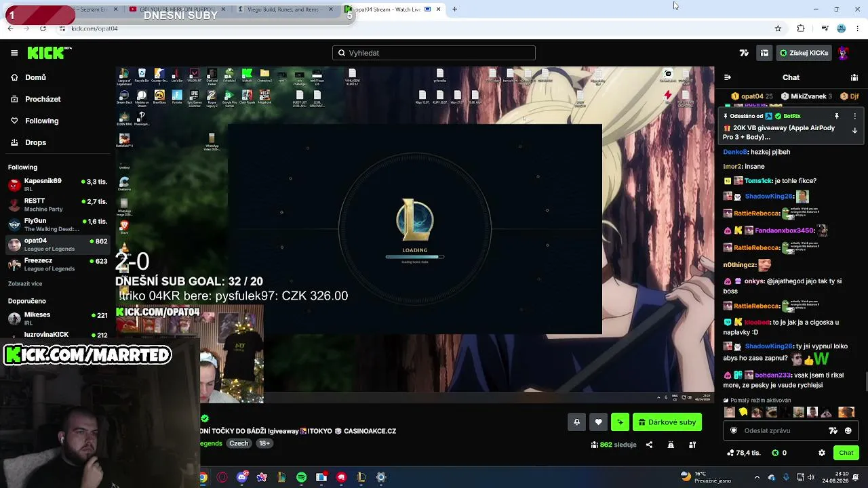Open FlyGun followed channel
868x488 pixels.
tap(57, 224)
